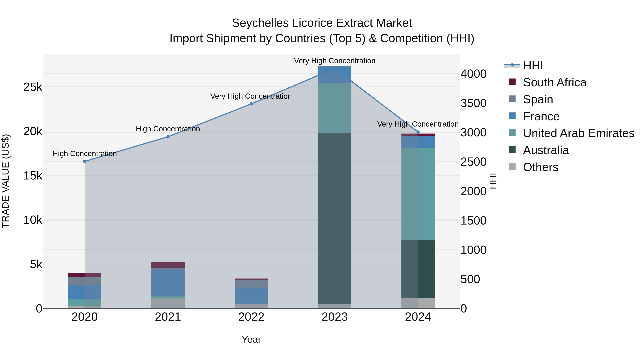The image size is (644, 362).
Task: Click the 3000 HHI axis tick label
Action: coord(474,133)
